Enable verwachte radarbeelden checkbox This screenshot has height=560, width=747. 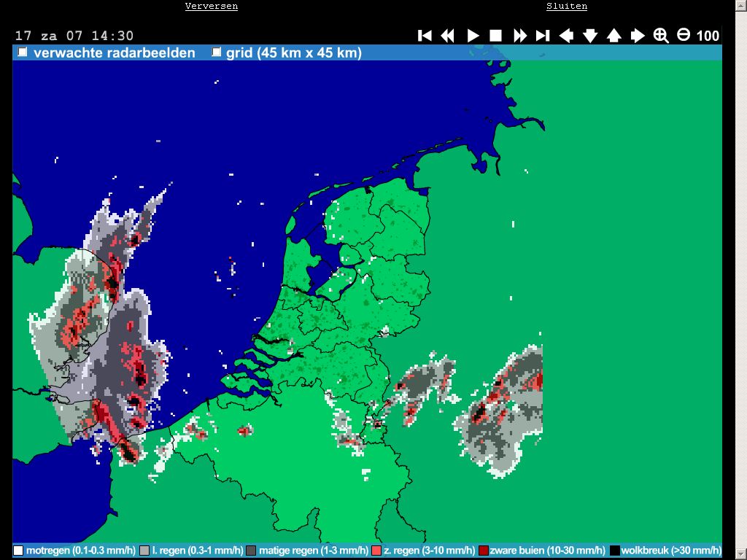coord(23,52)
